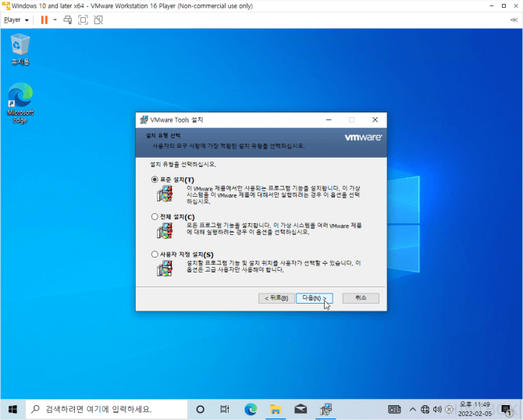This screenshot has height=420, width=523.
Task: Open the Windows Start menu
Action: click(12, 409)
